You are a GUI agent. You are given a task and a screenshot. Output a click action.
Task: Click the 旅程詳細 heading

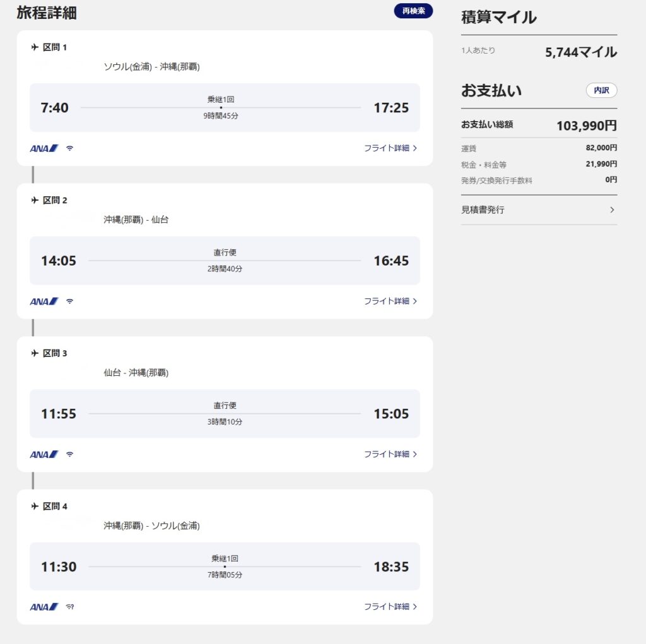coord(47,13)
